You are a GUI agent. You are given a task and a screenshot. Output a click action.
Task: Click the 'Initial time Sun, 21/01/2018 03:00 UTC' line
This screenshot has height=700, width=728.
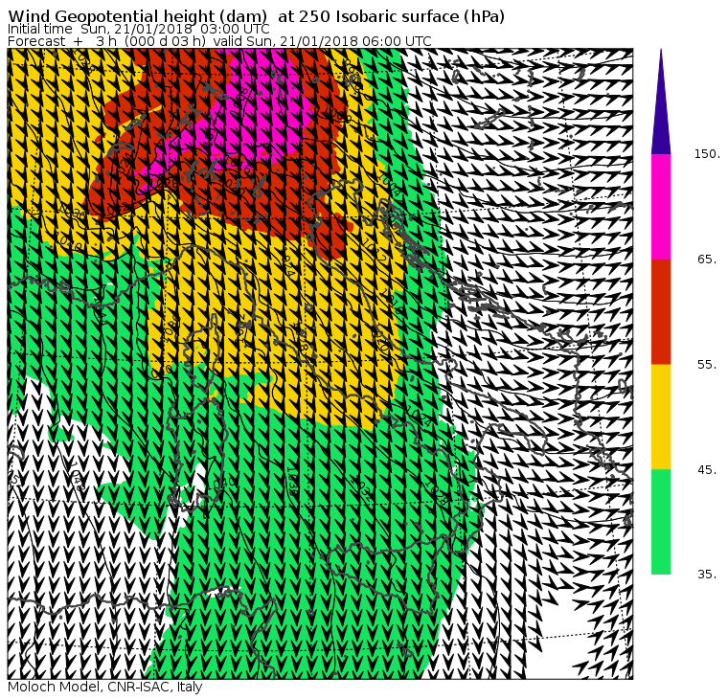(138, 29)
